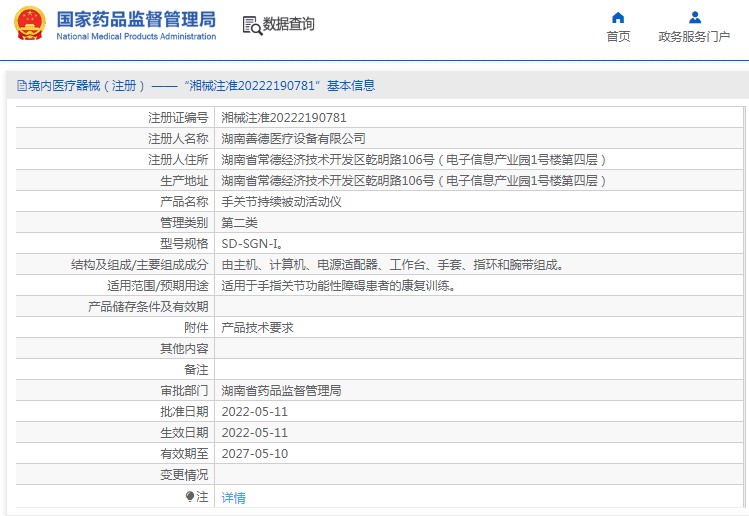Click the 有效期至 row label
Image resolution: width=749 pixels, height=516 pixels.
click(184, 454)
